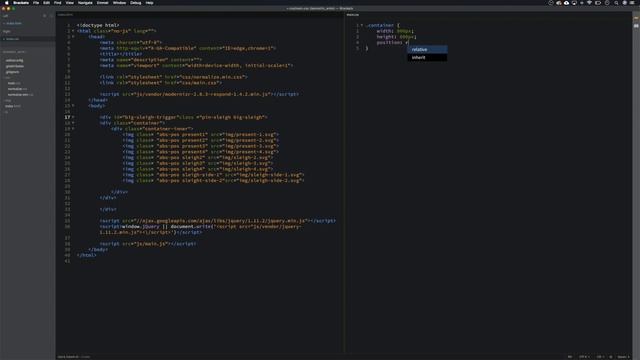Image resolution: width=640 pixels, height=360 pixels.
Task: Click the doctype html line in the editor
Action: tap(98, 25)
